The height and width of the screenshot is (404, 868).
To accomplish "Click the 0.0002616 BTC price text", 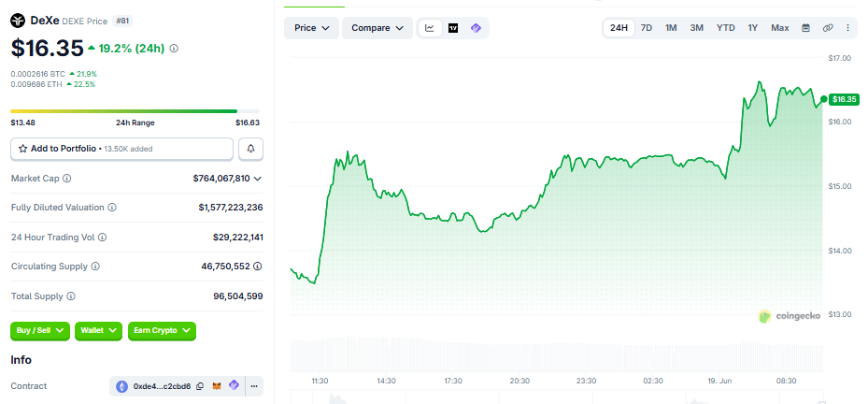I will tap(37, 74).
